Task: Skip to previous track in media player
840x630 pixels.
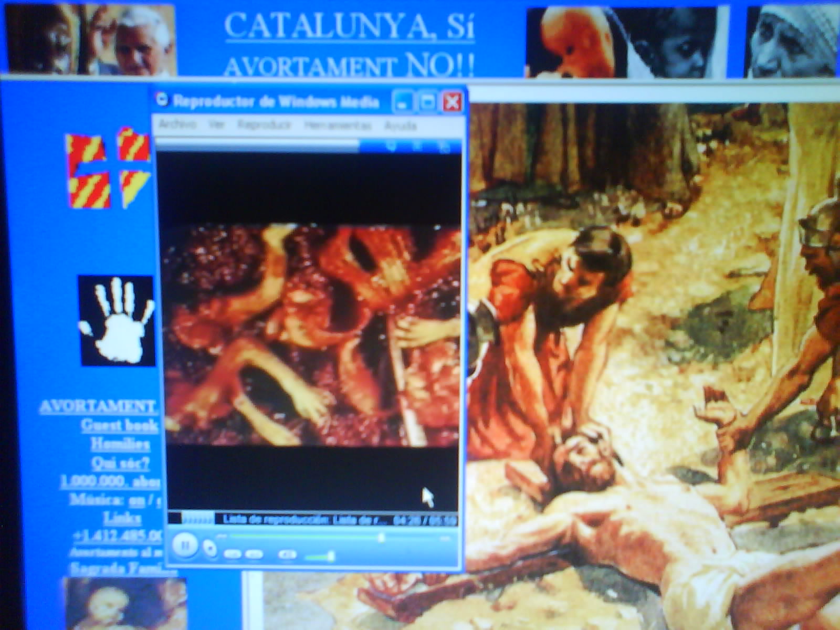Action: pos(232,554)
